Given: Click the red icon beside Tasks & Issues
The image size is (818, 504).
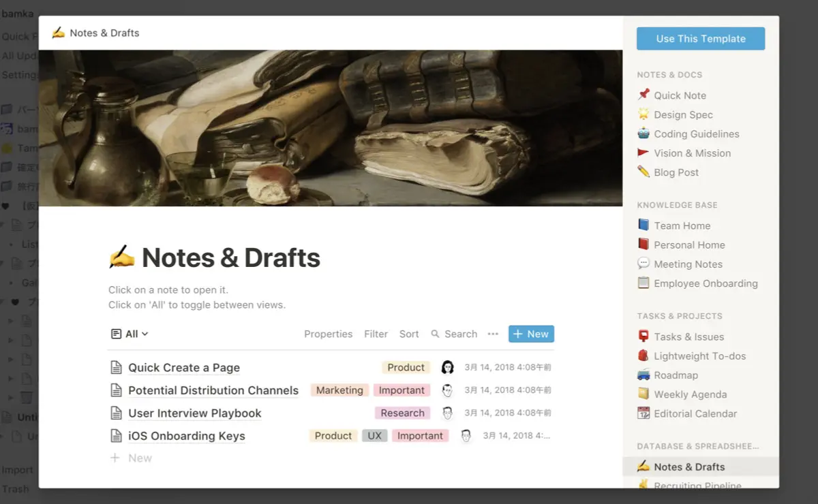Looking at the screenshot, I should [643, 336].
